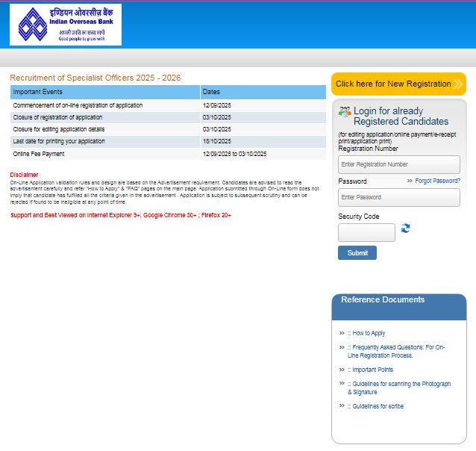This screenshot has width=476, height=451.
Task: Click arrow bullet beside How to Apply
Action: [342, 333]
